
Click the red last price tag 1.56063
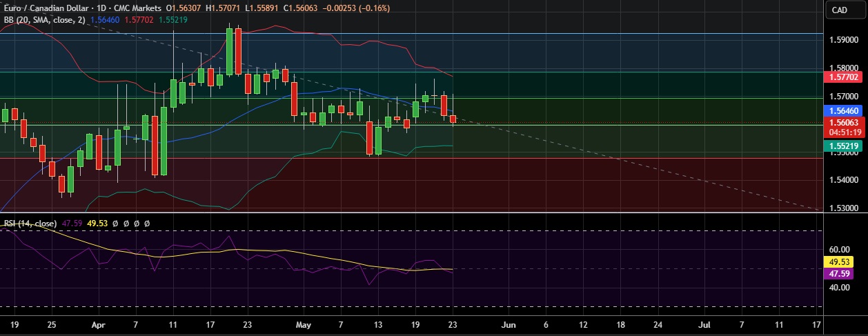[845, 122]
